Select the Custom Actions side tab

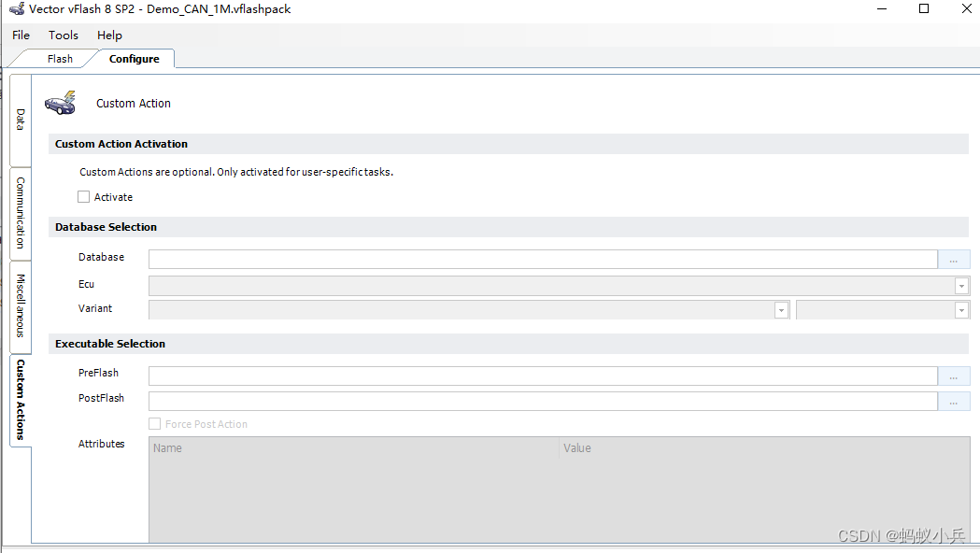coord(21,400)
